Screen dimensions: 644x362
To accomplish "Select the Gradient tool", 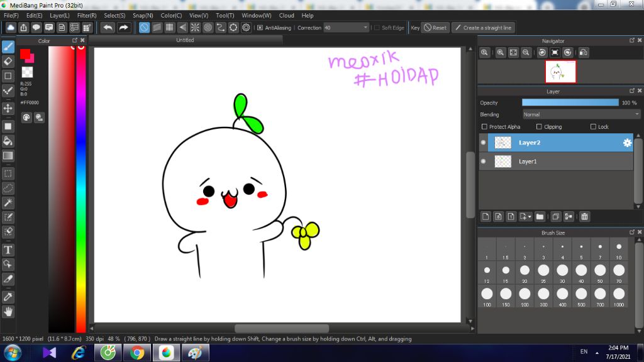I will pyautogui.click(x=8, y=156).
